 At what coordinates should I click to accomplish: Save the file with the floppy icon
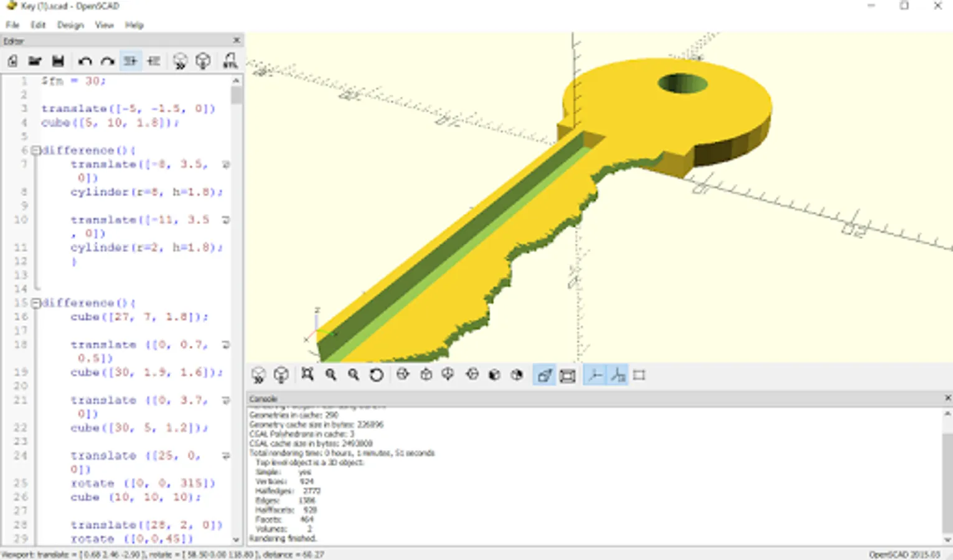pos(58,61)
